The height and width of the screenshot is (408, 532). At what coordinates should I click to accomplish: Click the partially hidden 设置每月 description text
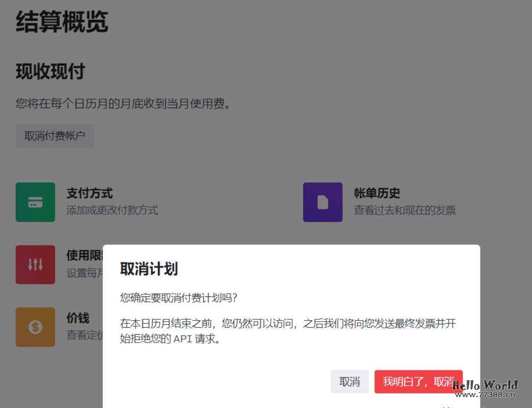(86, 273)
